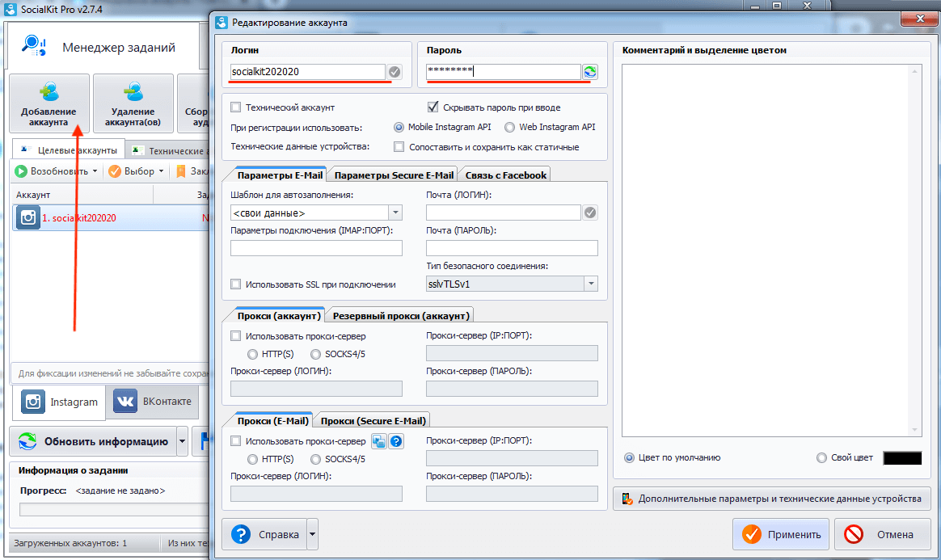Choose HTTP(S) for the E-Mail proxy

point(253,459)
